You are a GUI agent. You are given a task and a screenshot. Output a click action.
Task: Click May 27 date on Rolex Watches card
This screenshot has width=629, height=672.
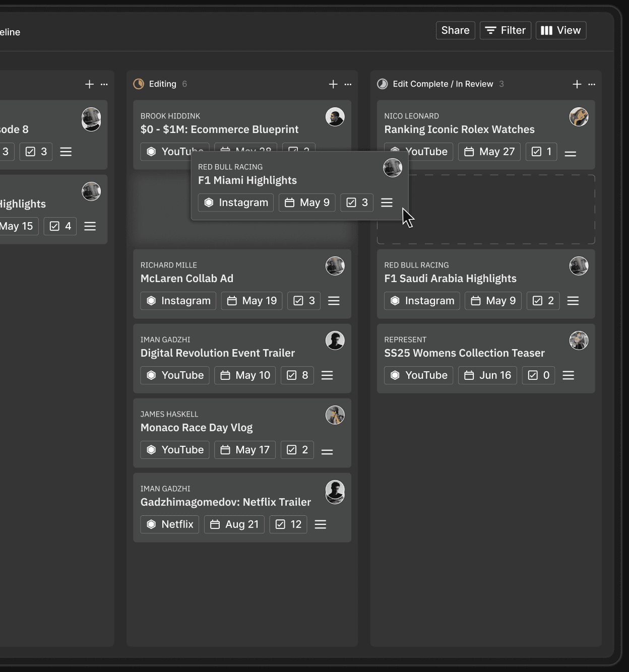click(x=489, y=152)
